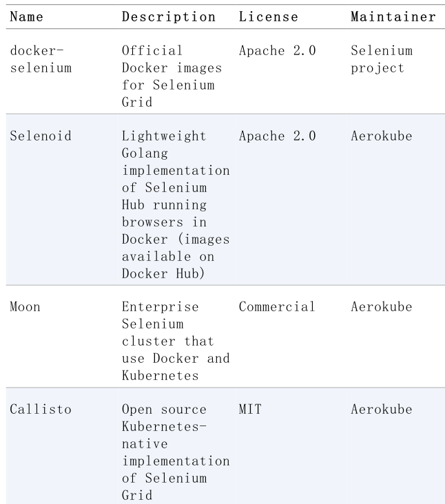Select the docker-selenium name cell
The width and height of the screenshot is (445, 504).
tap(41, 59)
